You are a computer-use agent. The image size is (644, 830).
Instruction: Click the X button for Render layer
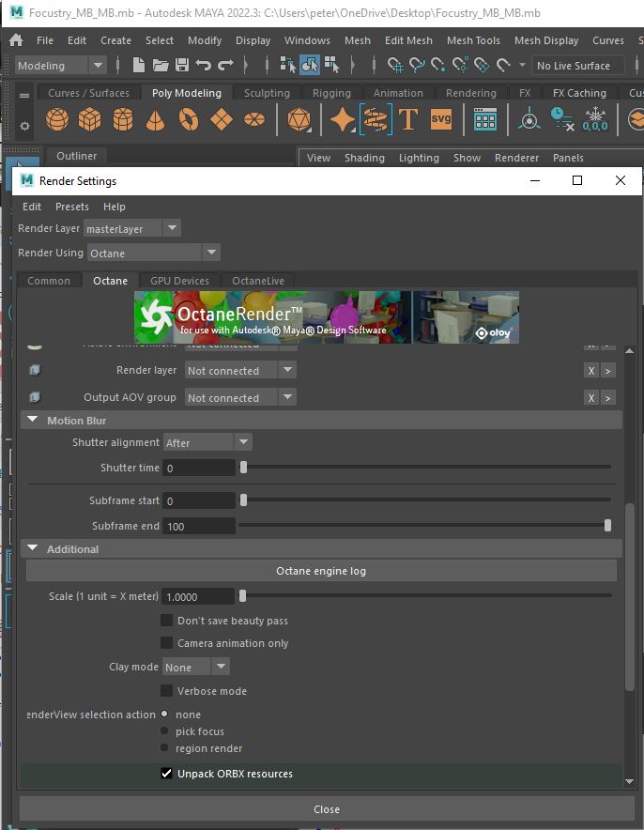tap(591, 370)
